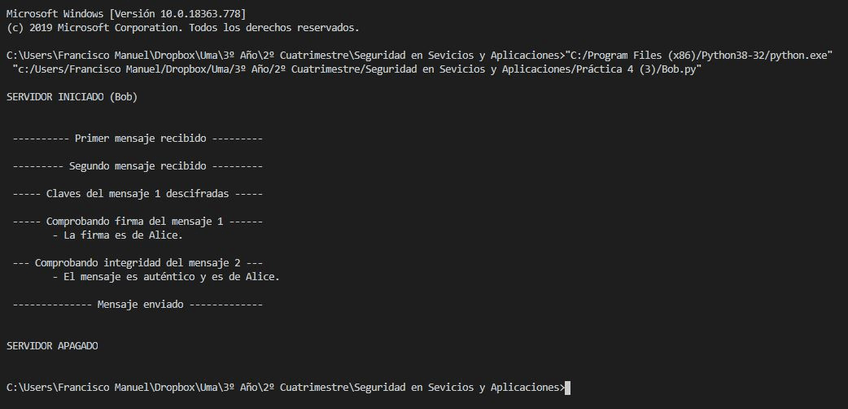
Task: Click the first prompt's directory path
Action: [x=284, y=55]
